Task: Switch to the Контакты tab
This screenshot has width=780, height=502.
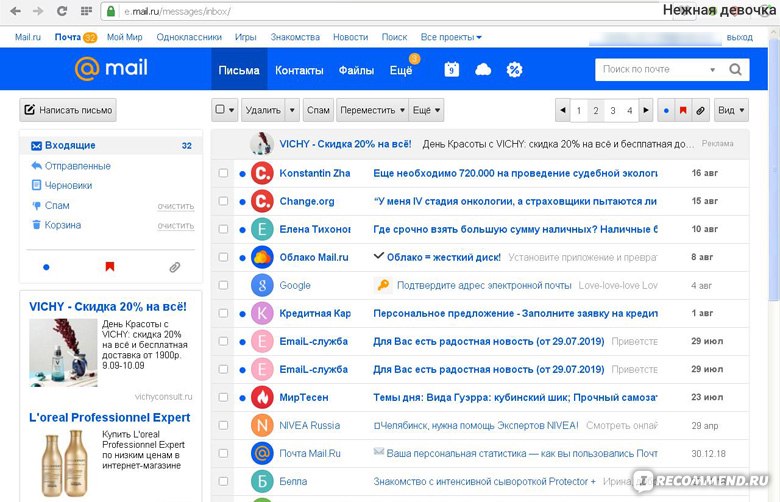Action: click(x=299, y=70)
